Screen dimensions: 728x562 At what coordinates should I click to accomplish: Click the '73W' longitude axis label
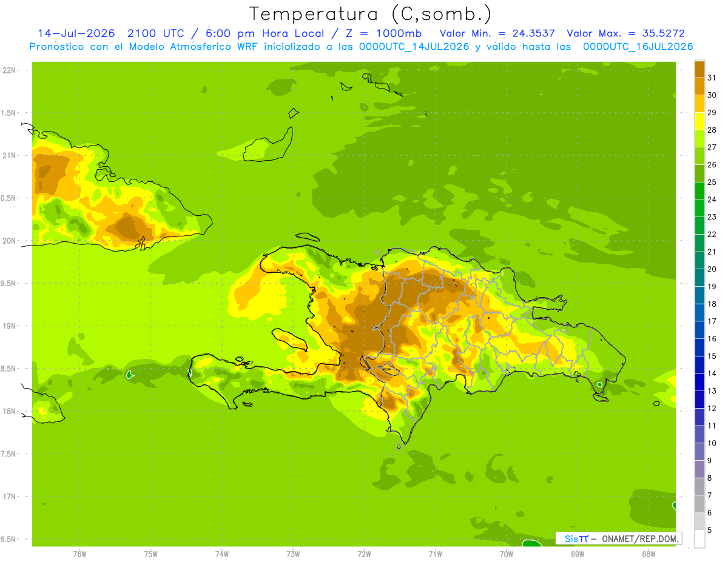(293, 554)
